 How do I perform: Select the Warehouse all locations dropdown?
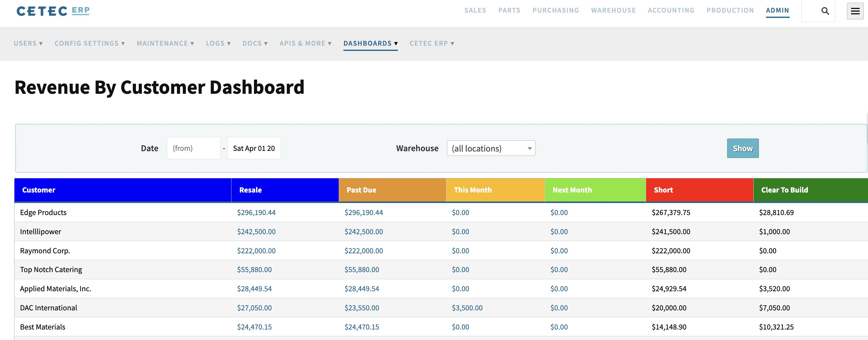click(x=491, y=148)
